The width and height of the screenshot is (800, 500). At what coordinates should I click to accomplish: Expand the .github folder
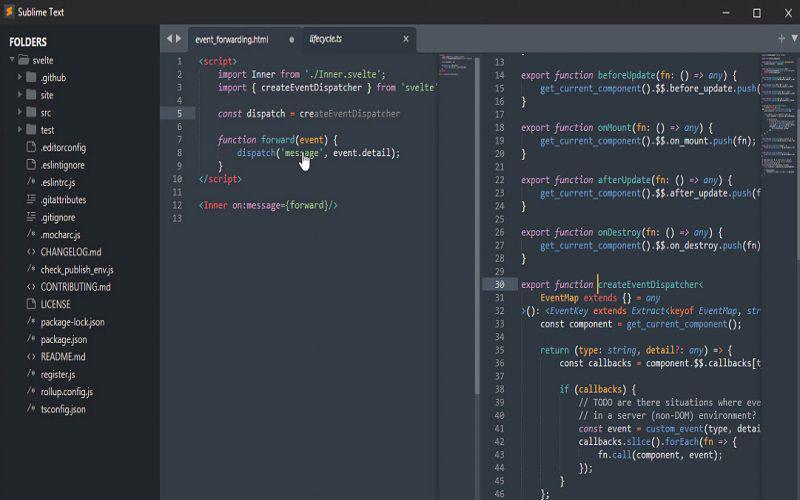coord(20,78)
